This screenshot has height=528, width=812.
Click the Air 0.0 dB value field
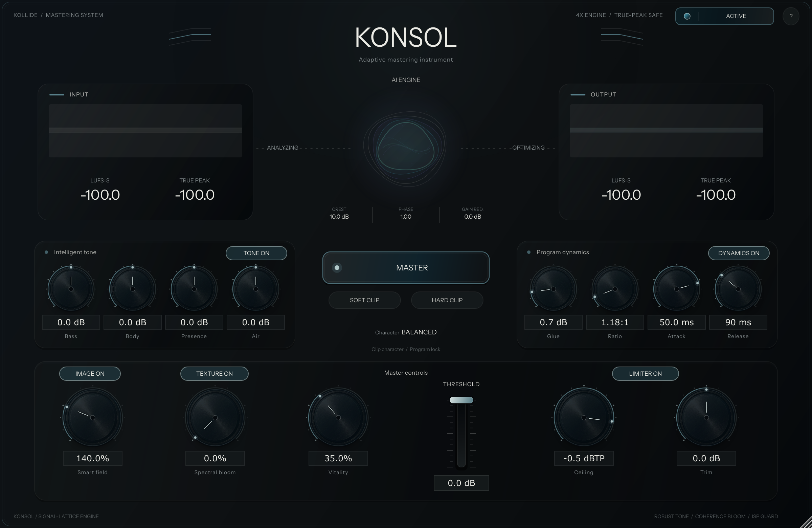pos(255,322)
